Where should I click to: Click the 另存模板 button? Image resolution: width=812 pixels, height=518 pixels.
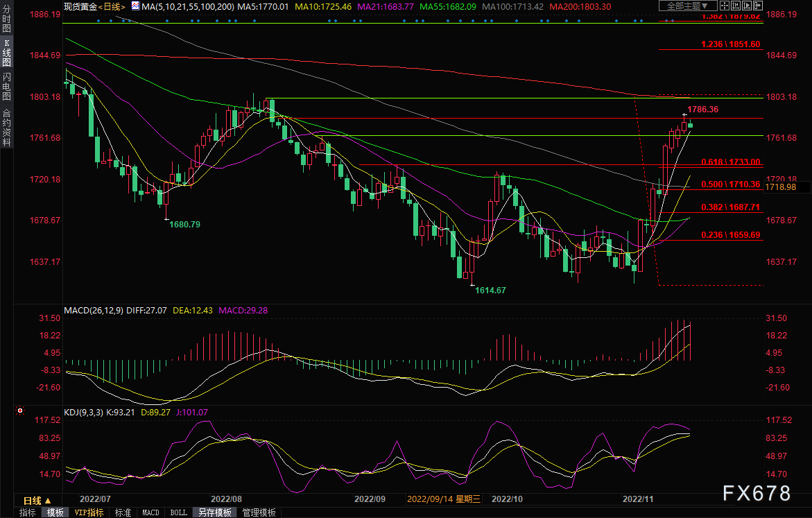tap(214, 512)
